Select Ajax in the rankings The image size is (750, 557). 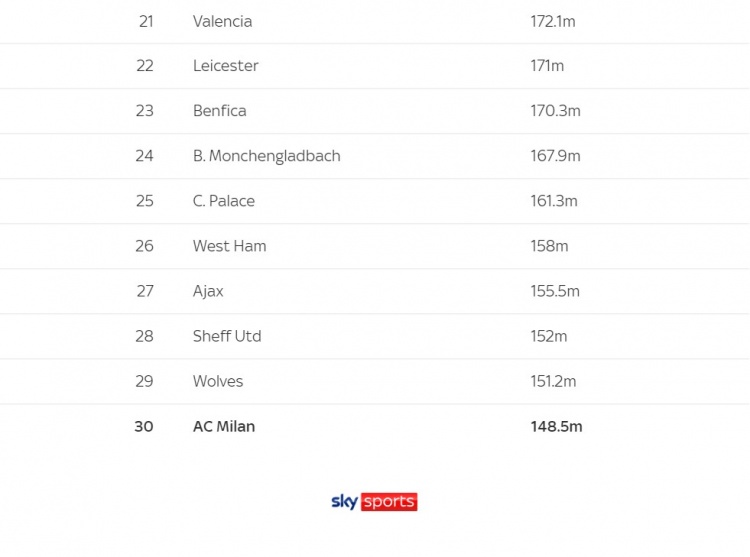tap(208, 291)
